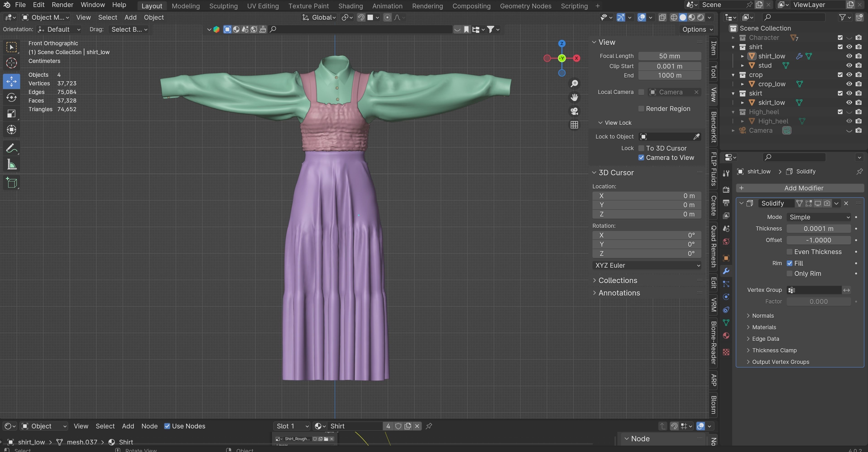
Task: Select the 3D Cursor tool
Action: tap(12, 63)
